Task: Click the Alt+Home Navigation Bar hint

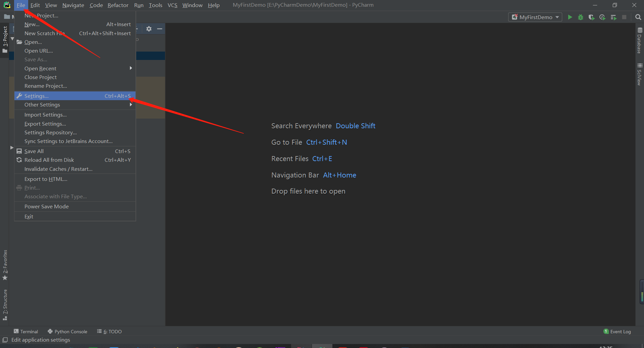Action: coord(339,175)
